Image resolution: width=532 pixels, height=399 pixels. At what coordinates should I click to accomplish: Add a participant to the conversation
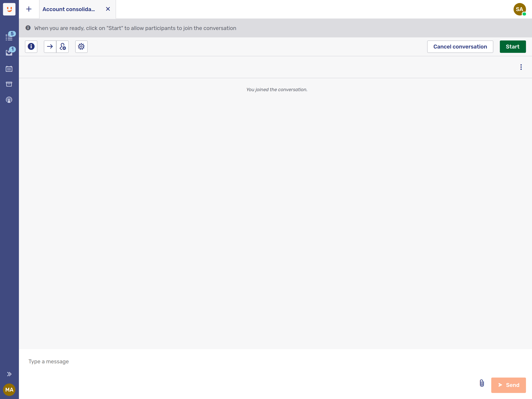coord(63,46)
